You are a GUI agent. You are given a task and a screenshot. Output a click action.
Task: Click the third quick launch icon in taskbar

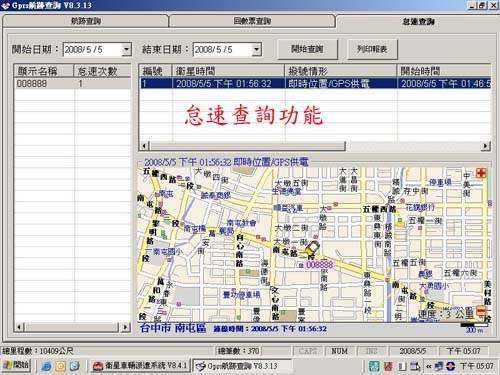click(x=75, y=366)
